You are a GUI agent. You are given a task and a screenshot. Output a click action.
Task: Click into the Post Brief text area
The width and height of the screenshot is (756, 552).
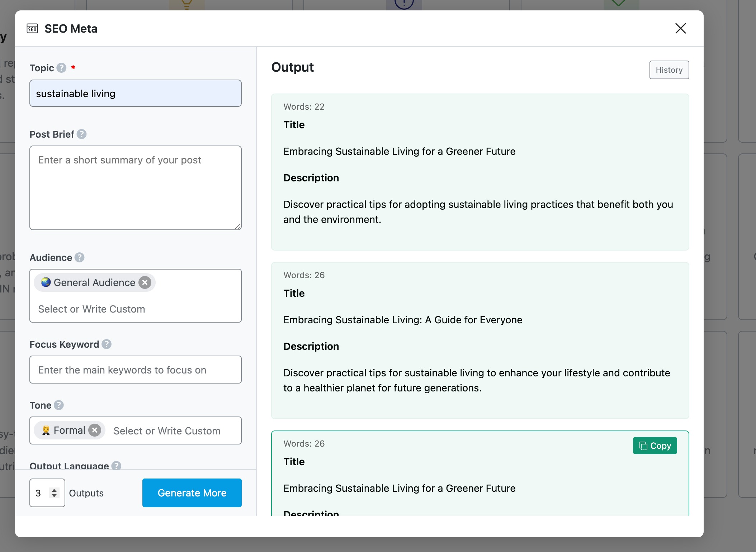click(136, 187)
